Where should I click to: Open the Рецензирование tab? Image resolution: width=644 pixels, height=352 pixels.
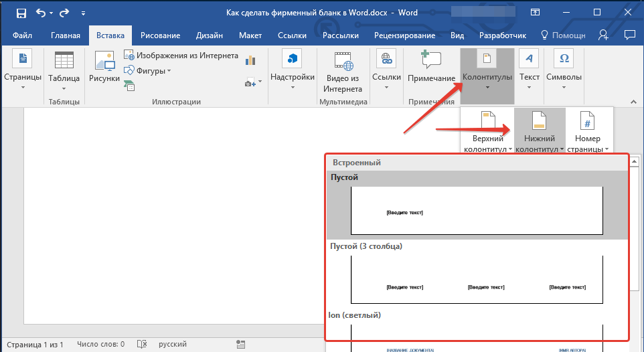click(404, 35)
